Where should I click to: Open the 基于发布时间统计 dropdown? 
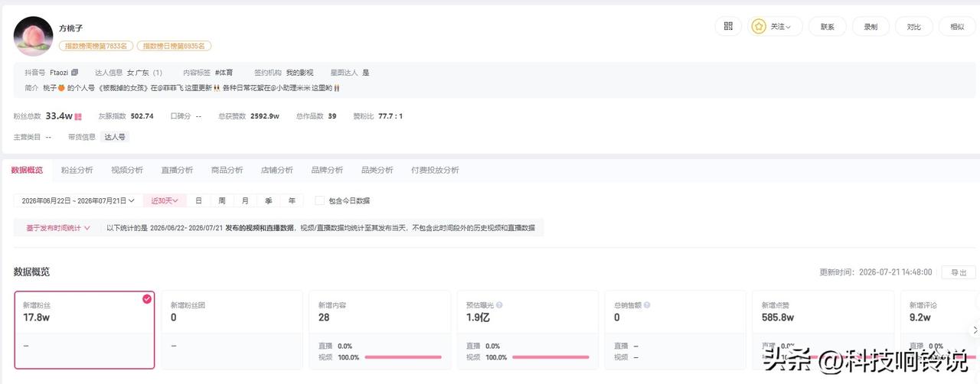[x=58, y=228]
